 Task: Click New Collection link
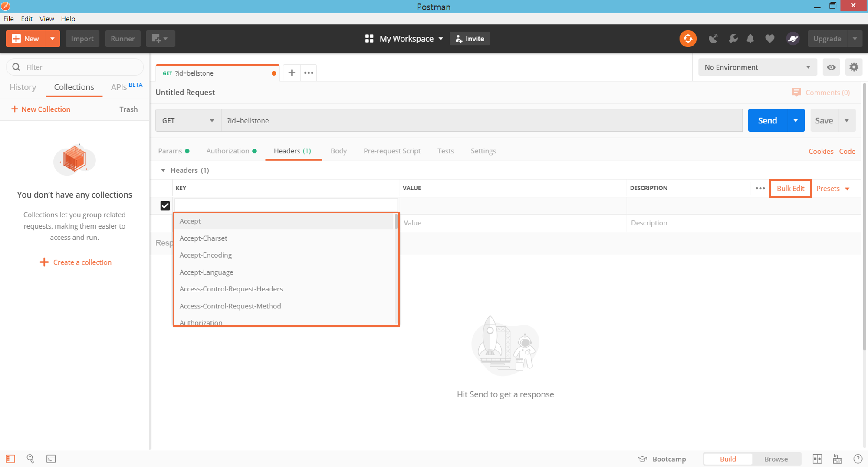point(41,109)
